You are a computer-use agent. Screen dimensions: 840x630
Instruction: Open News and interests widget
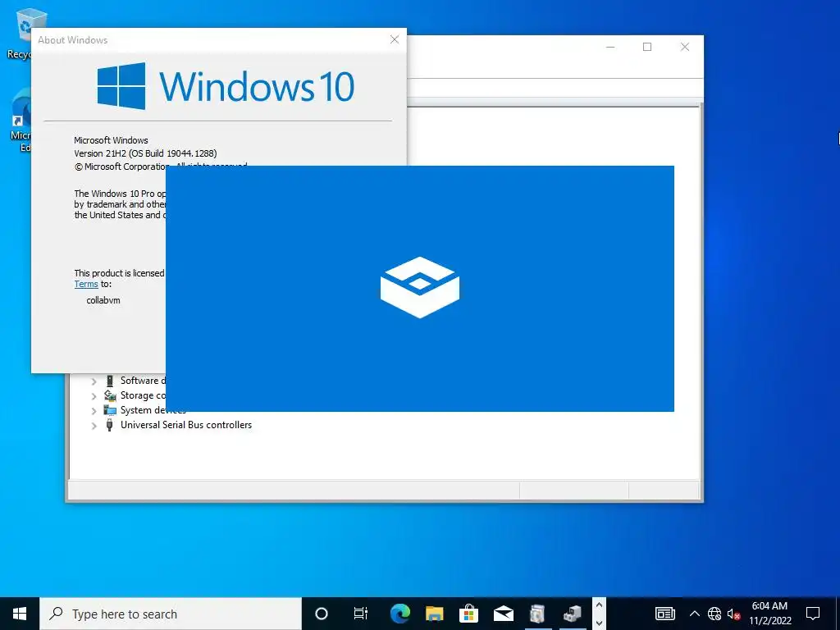(x=665, y=614)
